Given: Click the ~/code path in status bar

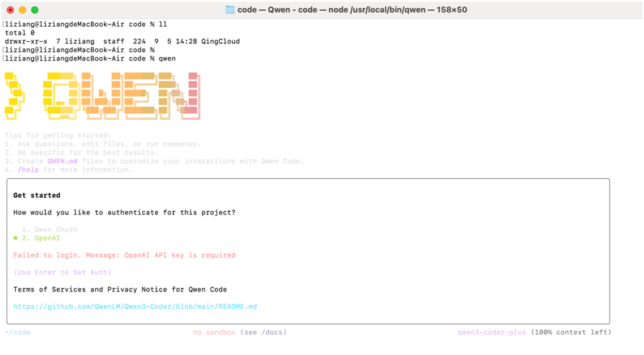Looking at the screenshot, I should (x=17, y=332).
